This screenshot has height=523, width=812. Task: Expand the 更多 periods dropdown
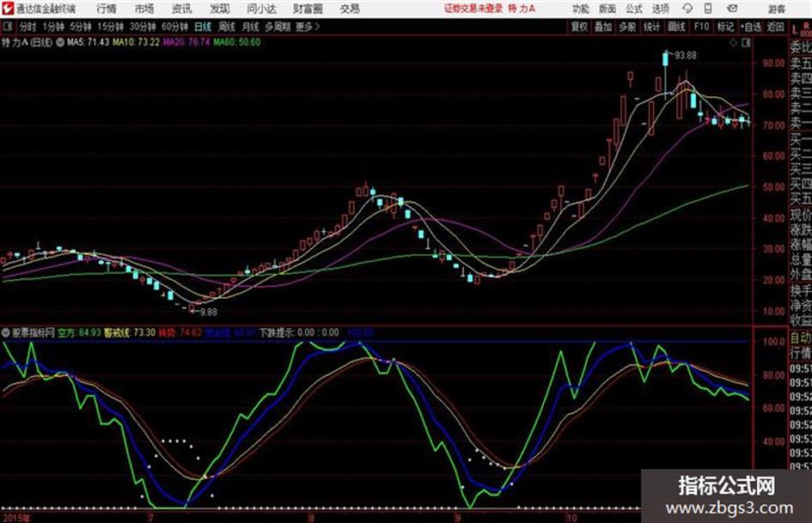tap(308, 27)
